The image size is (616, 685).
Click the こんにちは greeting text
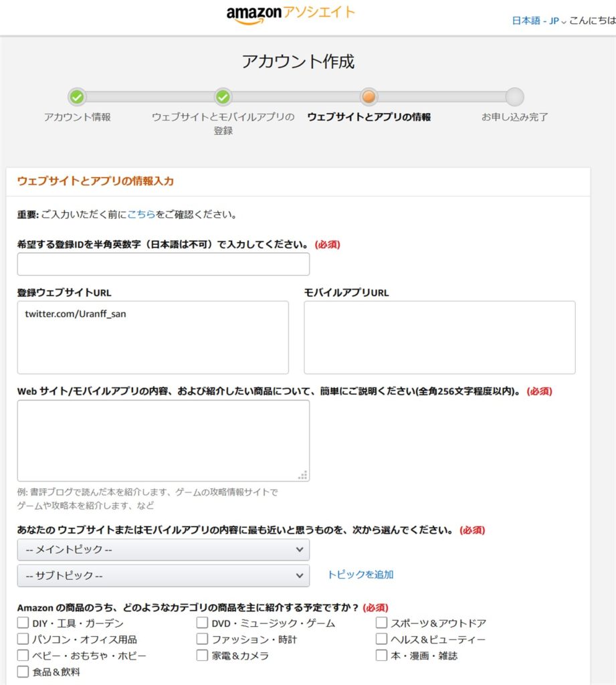click(x=593, y=21)
